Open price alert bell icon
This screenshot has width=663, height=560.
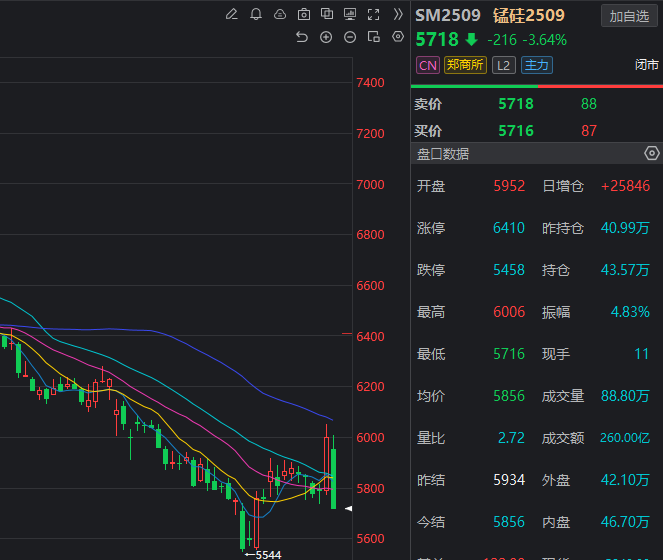[x=256, y=15]
